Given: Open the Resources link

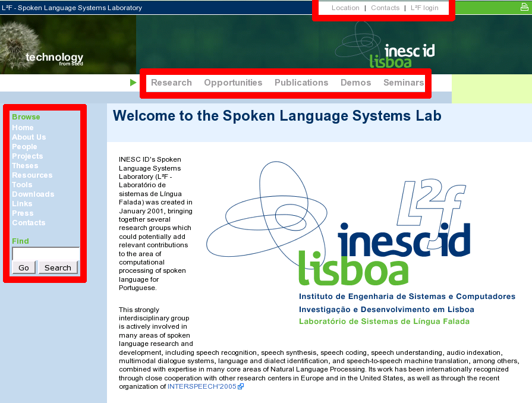Looking at the screenshot, I should pyautogui.click(x=32, y=175).
